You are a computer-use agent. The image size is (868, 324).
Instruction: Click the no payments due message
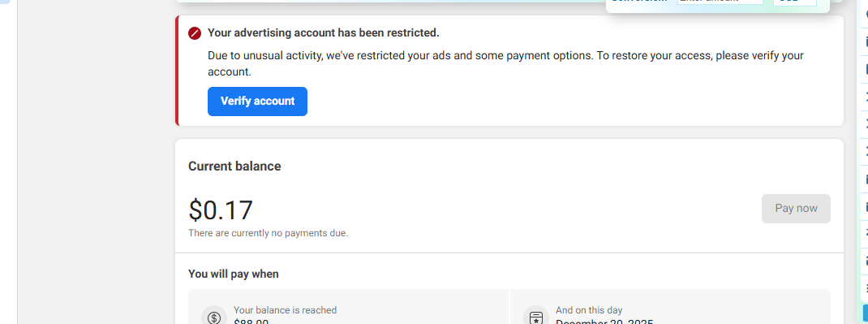[x=269, y=233]
